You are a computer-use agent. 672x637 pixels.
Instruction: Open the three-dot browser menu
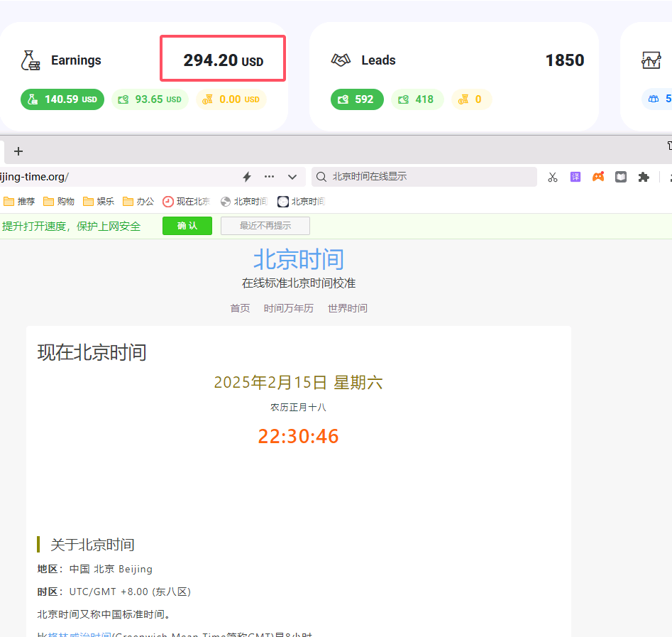(x=269, y=177)
